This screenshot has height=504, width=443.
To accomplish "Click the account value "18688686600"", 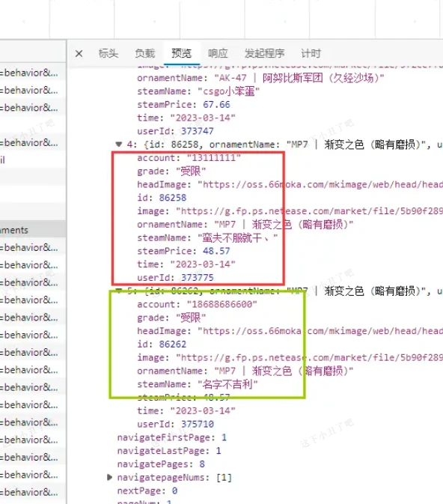I will point(221,304).
